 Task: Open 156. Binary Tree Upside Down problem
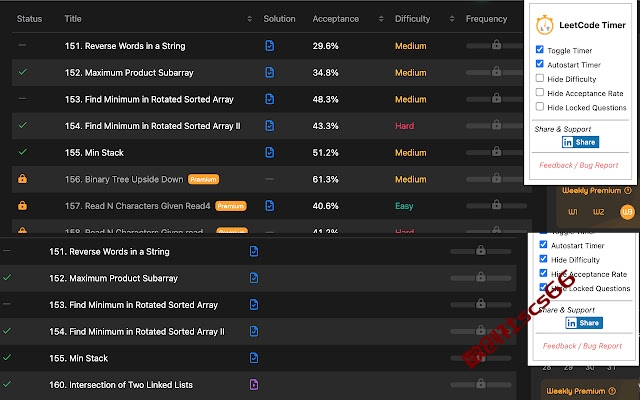124,179
